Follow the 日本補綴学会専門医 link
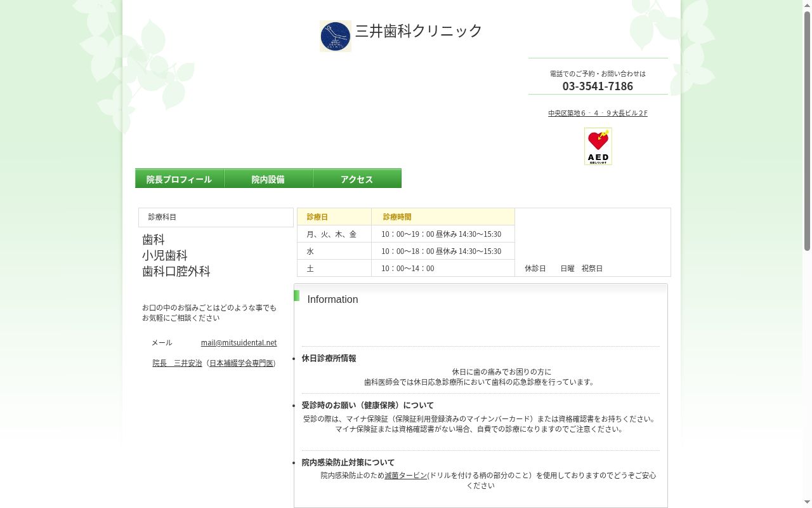The image size is (812, 508). coord(241,363)
